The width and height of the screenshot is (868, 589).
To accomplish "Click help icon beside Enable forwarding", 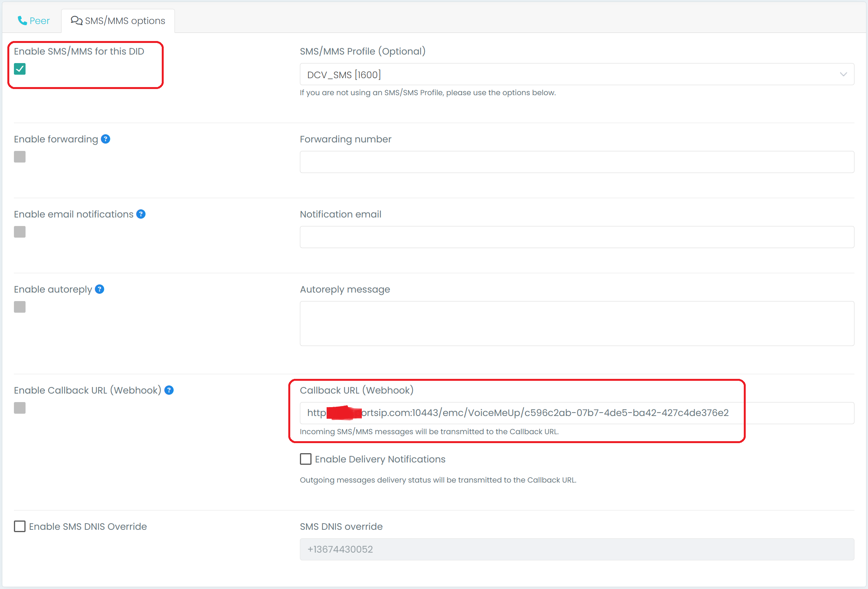I will pos(106,139).
